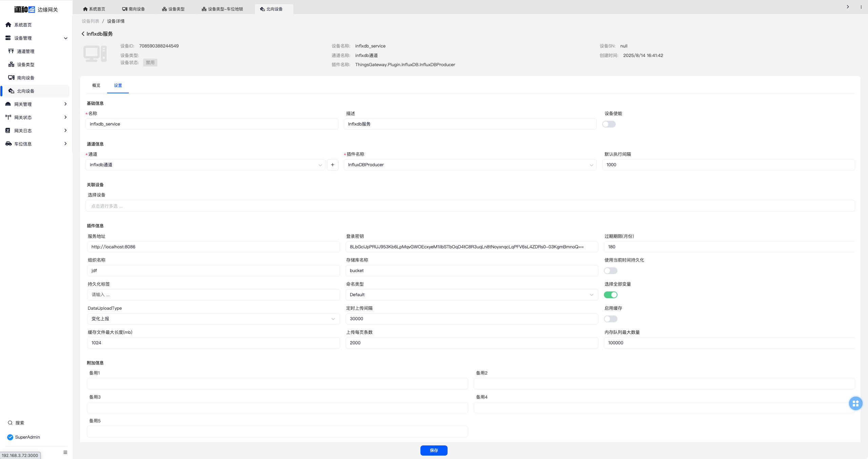Toggle the 启用缓存 switch
Screen dimensions: 868x459
click(x=610, y=319)
